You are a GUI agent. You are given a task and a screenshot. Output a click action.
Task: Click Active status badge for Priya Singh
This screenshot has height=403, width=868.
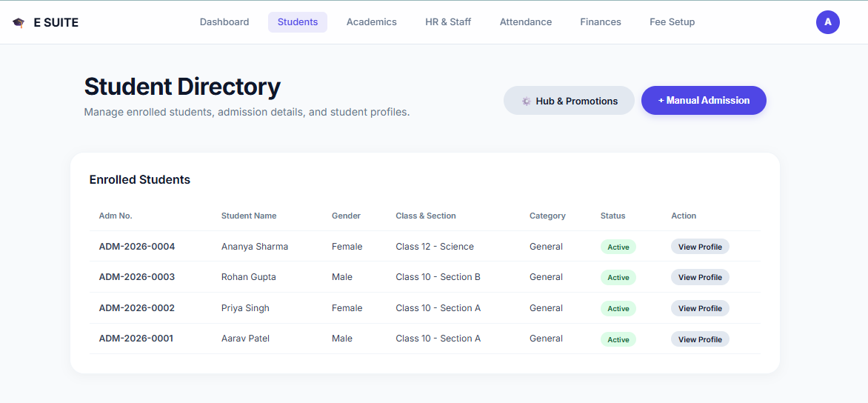[x=618, y=308]
